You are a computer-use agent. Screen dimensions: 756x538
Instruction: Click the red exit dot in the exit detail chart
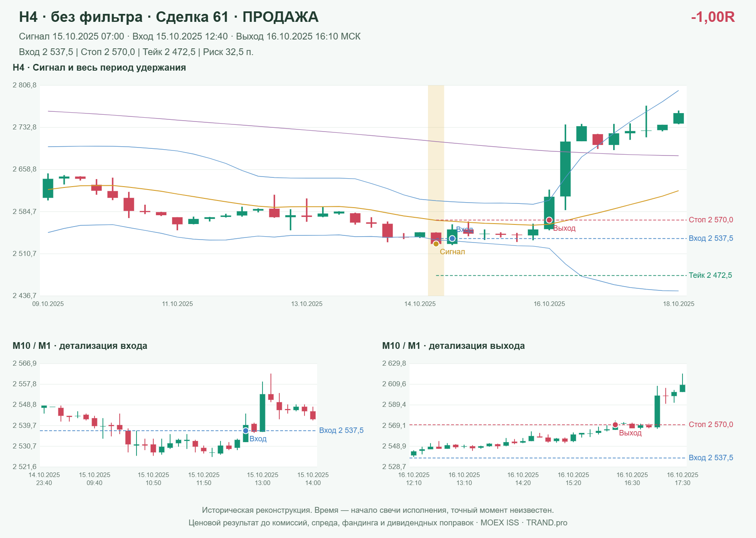(x=615, y=425)
